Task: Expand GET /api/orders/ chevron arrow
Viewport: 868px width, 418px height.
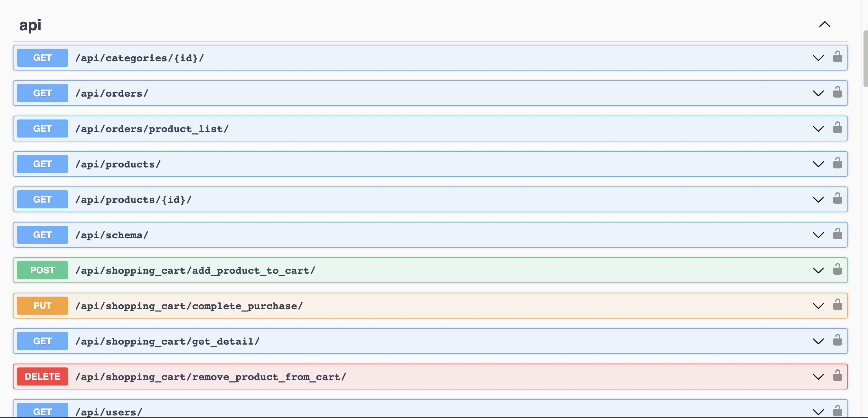Action: [818, 93]
